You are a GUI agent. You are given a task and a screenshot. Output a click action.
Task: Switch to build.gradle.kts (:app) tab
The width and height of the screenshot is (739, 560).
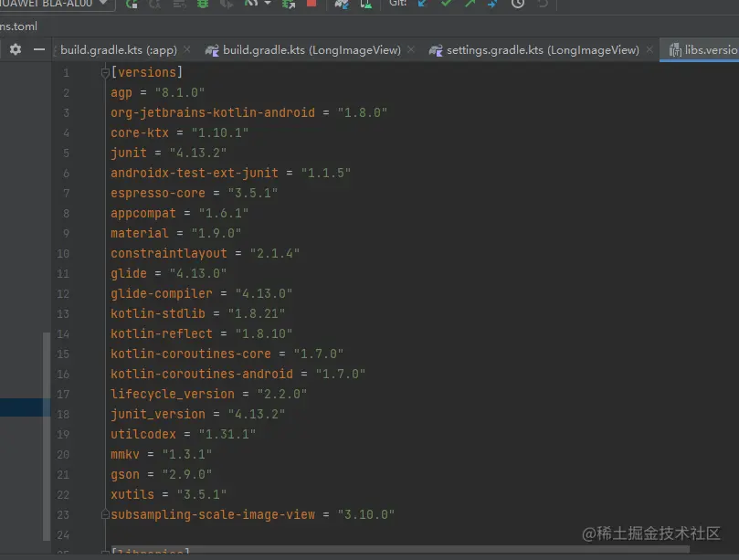119,50
